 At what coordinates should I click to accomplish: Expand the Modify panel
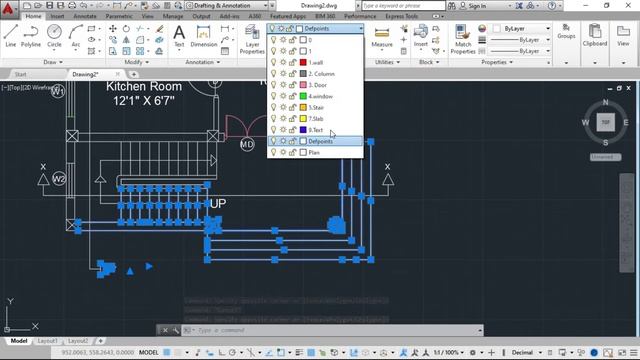pos(137,62)
